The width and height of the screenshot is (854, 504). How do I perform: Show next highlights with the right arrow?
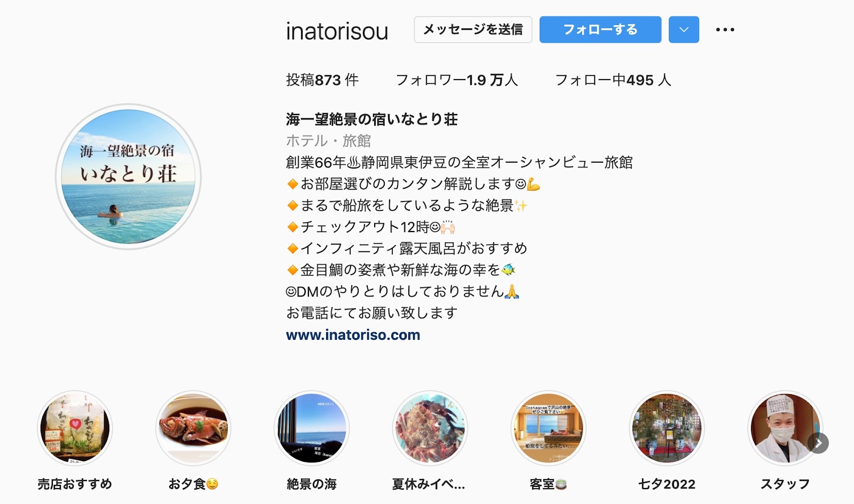tap(818, 443)
